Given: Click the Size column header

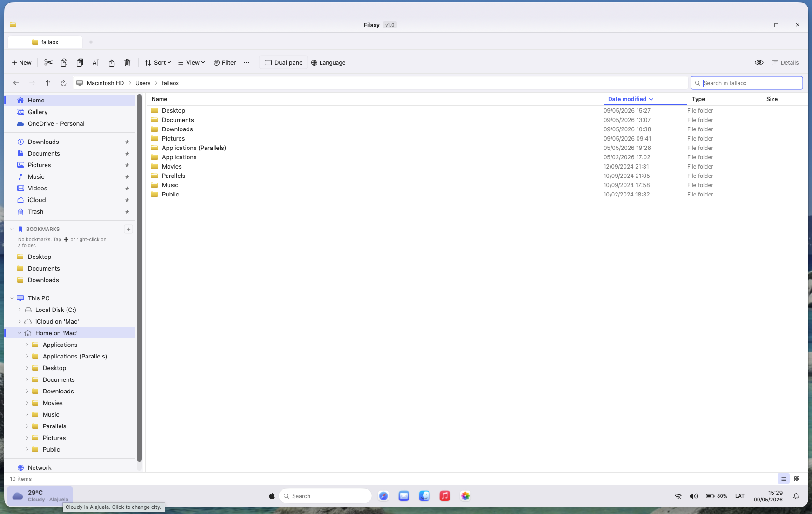Looking at the screenshot, I should [772, 99].
